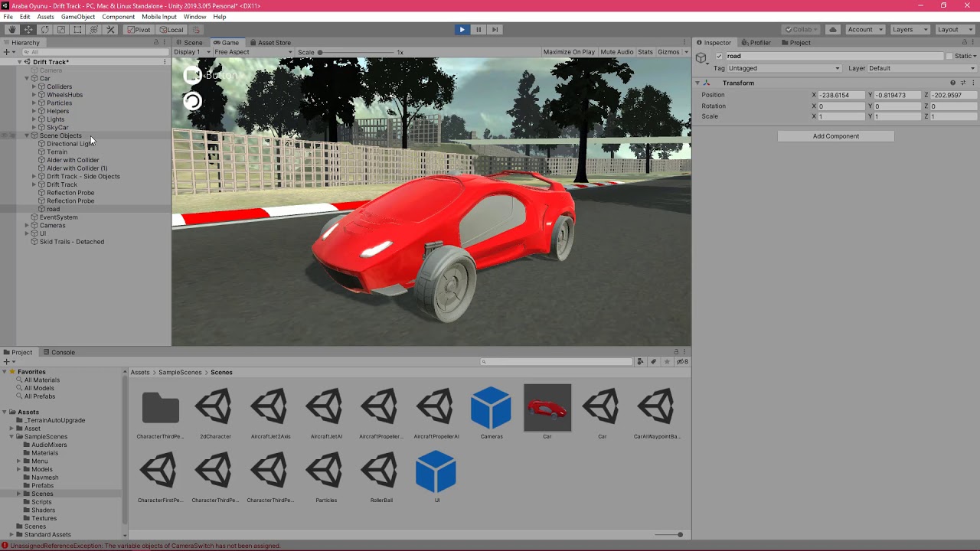980x551 pixels.
Task: Open the Layer Default dropdown
Action: 923,68
